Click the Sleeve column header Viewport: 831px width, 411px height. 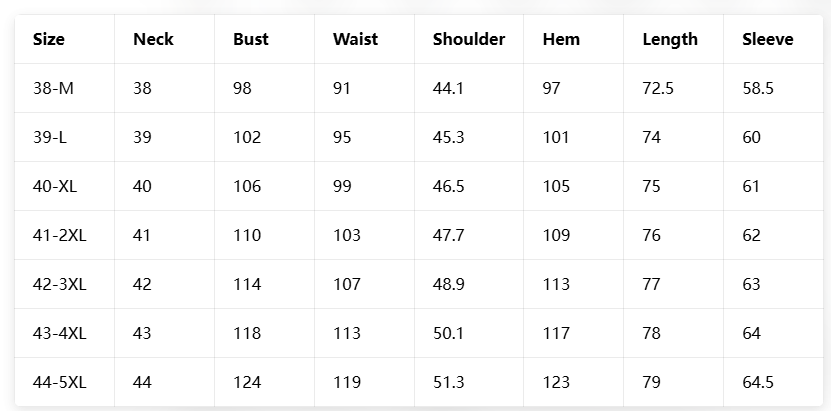pos(768,40)
